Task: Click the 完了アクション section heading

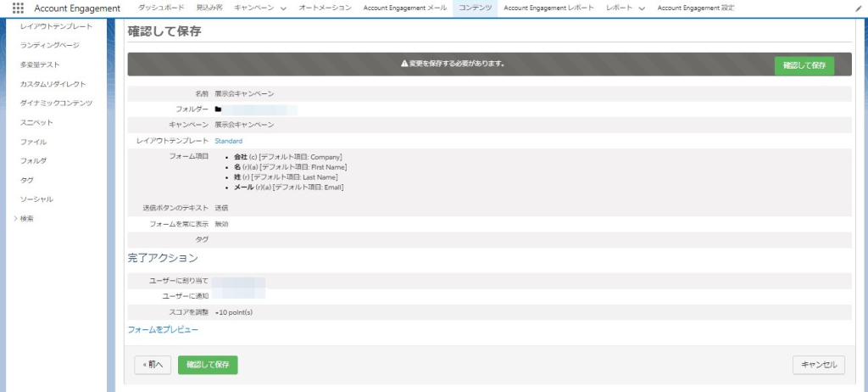Action: click(x=163, y=258)
